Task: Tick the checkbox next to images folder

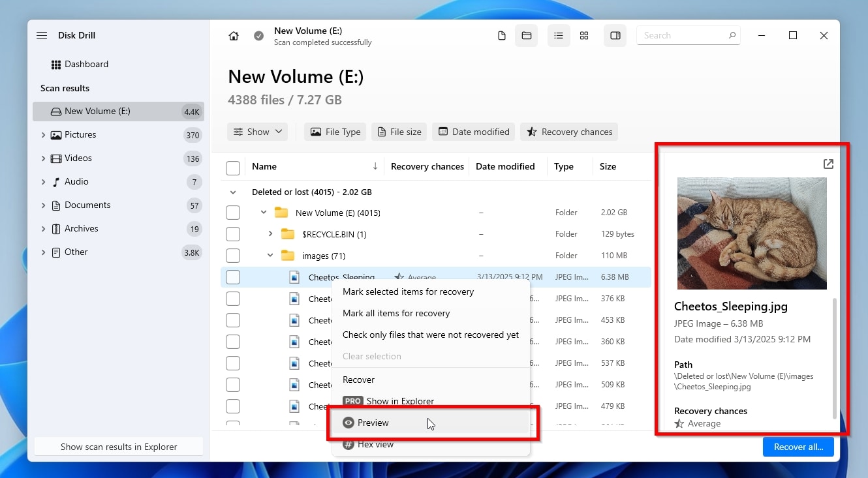Action: pos(233,255)
